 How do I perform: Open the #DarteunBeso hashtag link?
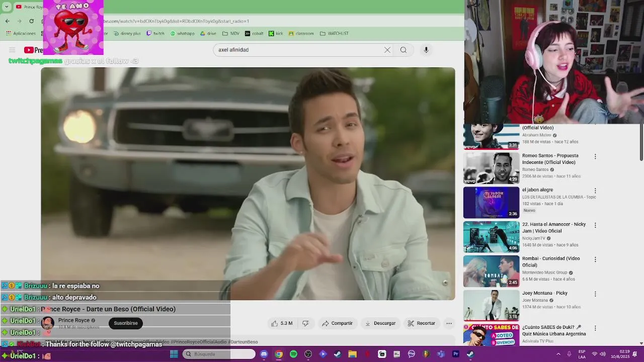(x=243, y=342)
